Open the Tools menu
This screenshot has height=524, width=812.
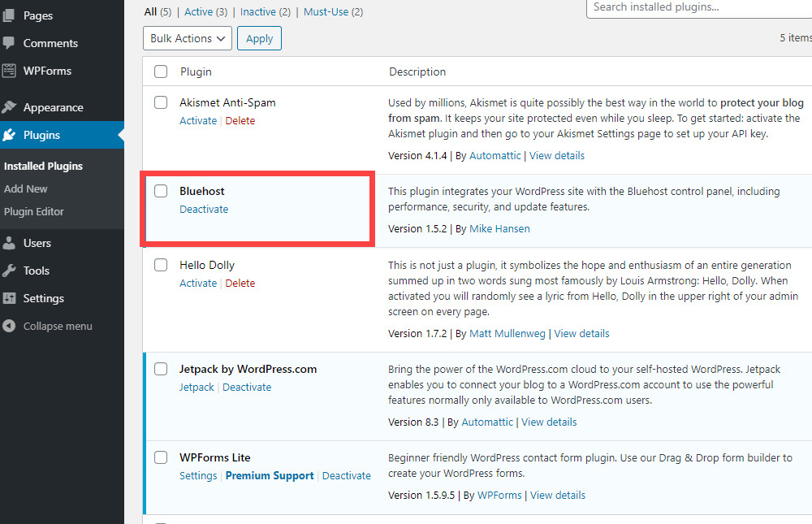pos(37,271)
